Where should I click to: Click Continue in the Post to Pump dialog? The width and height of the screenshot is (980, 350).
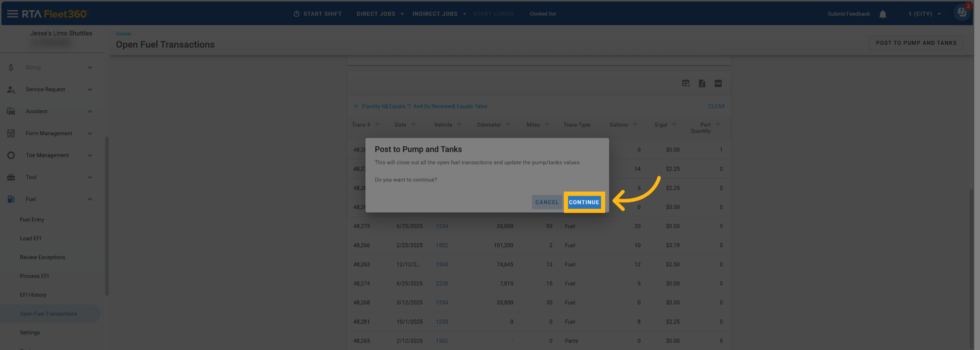[584, 202]
